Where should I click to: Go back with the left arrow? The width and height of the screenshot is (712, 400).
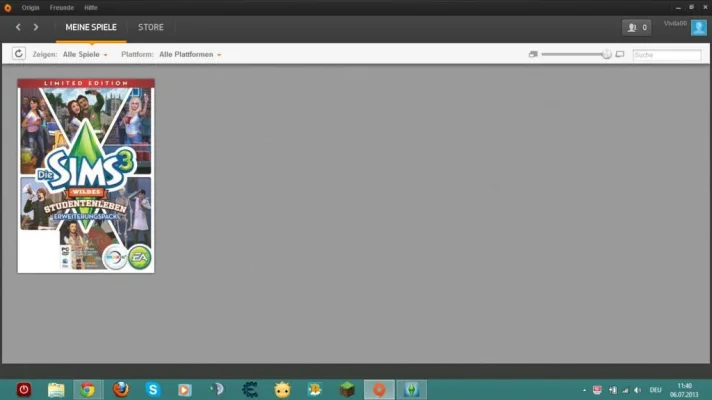[18, 27]
